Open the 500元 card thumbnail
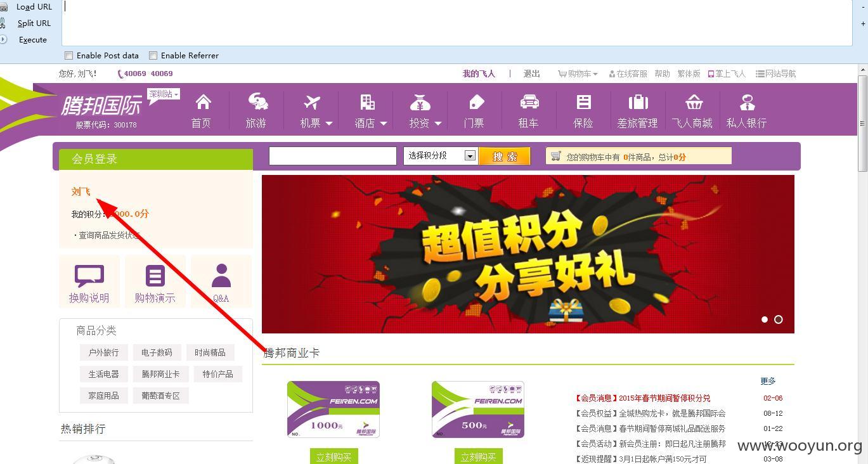 tap(478, 409)
